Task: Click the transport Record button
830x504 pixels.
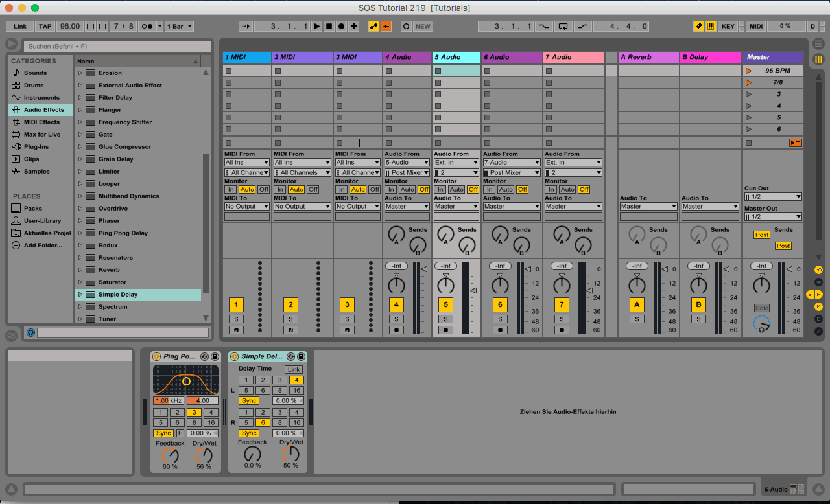Action: 341,27
